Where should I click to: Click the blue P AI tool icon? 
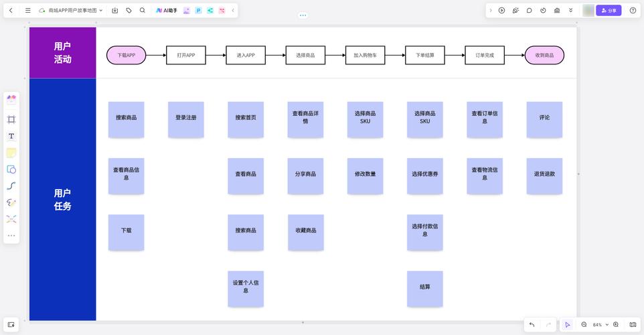pos(198,10)
